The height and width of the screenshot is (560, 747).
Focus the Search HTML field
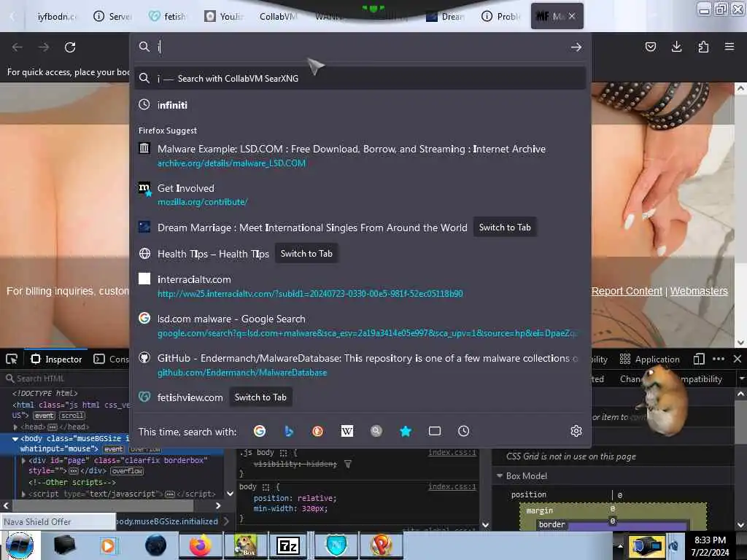[66, 378]
